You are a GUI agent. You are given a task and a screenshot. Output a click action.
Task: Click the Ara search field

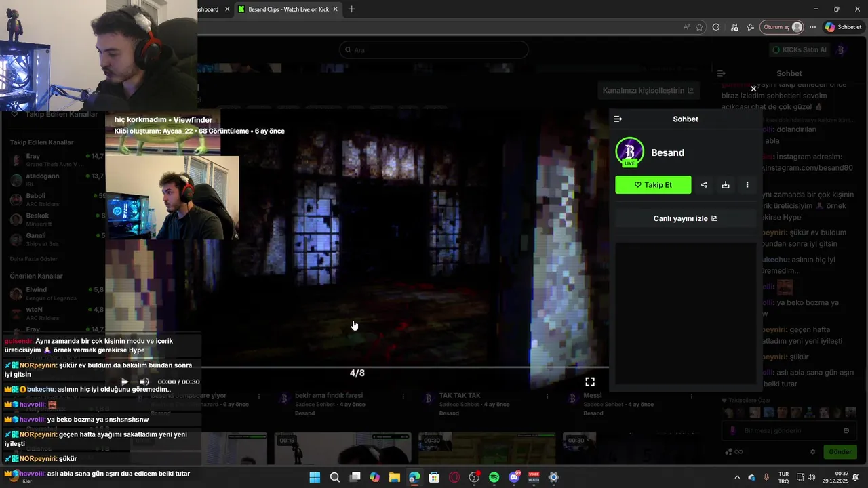[x=434, y=49]
